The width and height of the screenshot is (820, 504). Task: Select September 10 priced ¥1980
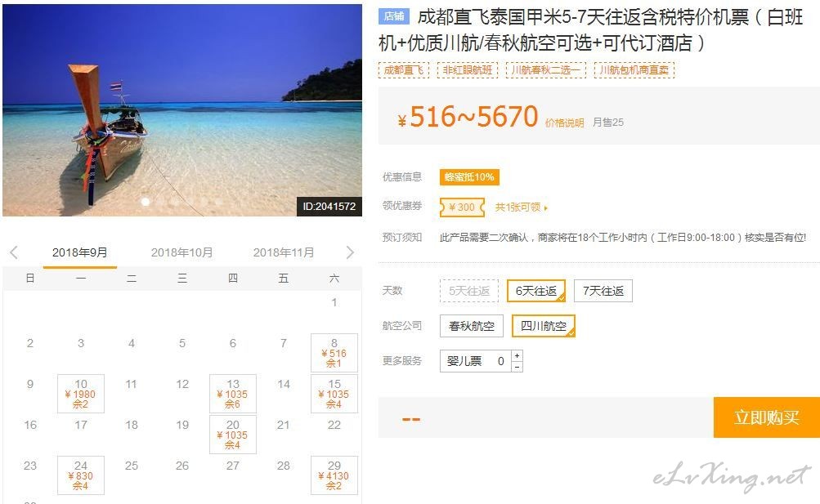(81, 393)
